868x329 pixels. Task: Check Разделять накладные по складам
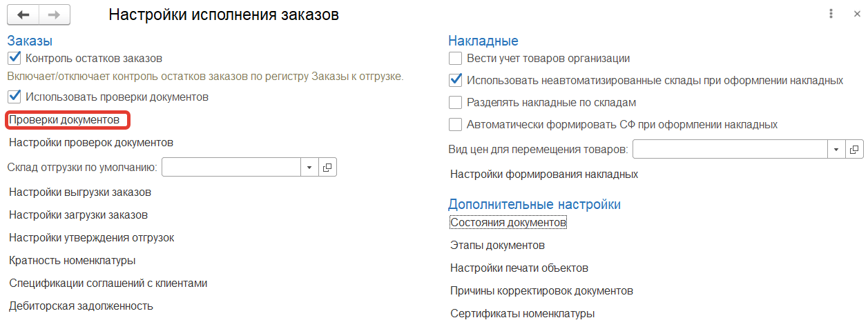[455, 103]
